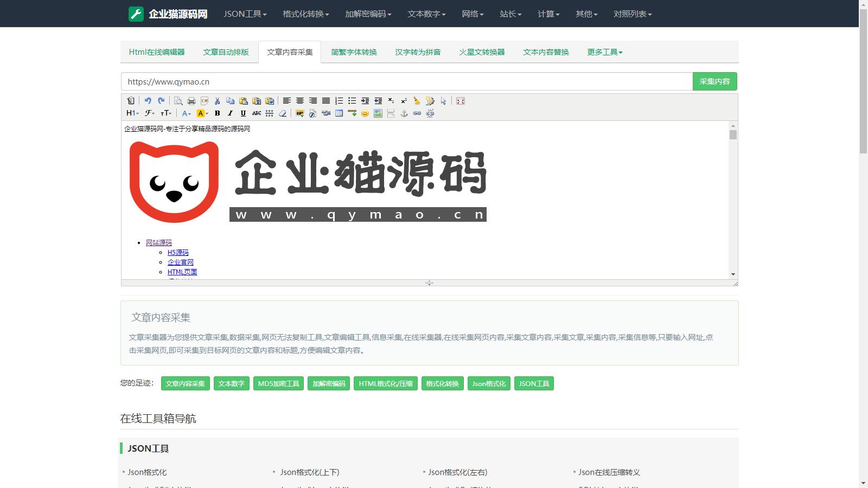Clear HTML code with broom icon
The width and height of the screenshot is (868, 488).
pyautogui.click(x=417, y=101)
